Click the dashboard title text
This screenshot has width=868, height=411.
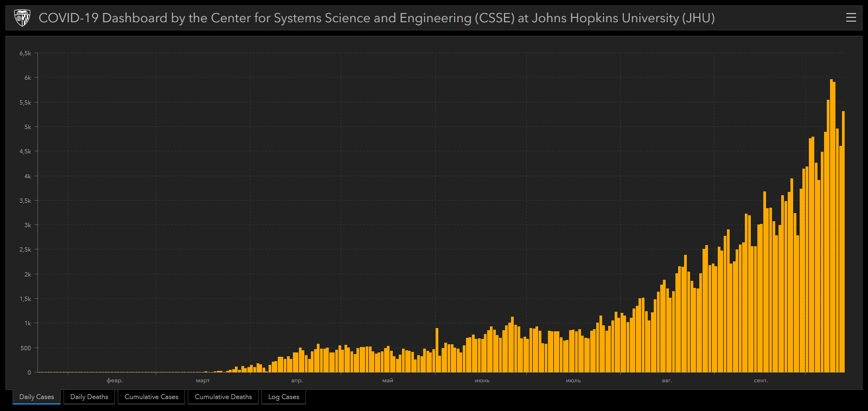point(376,18)
